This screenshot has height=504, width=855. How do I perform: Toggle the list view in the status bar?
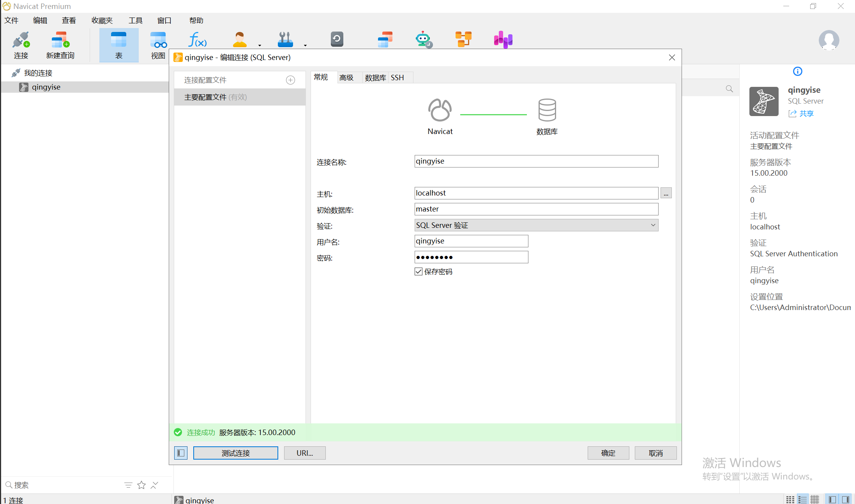pos(802,499)
